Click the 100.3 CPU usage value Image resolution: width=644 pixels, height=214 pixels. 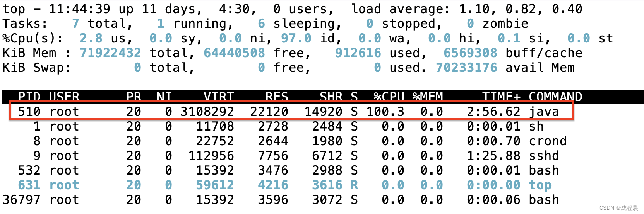pos(385,112)
